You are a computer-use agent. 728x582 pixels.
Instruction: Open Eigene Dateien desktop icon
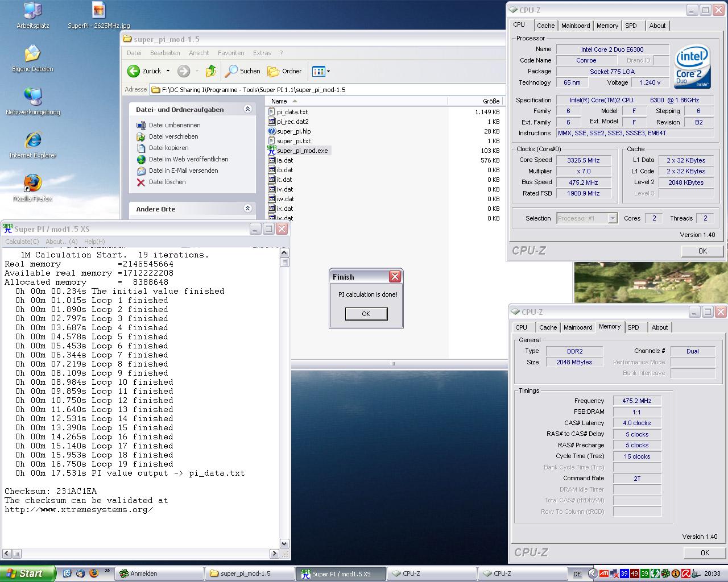(32, 59)
